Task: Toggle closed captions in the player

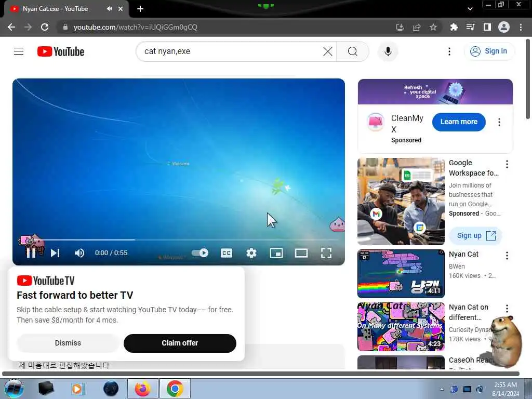Action: (227, 253)
